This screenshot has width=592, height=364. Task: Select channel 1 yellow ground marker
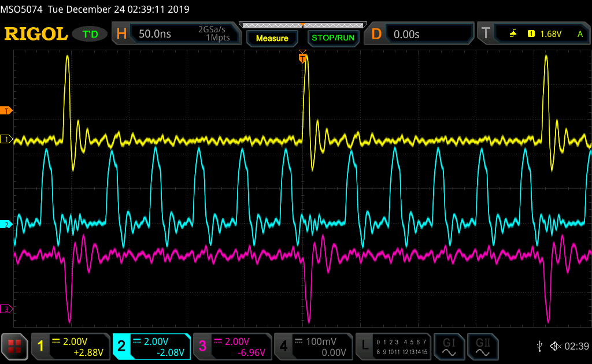tap(6, 139)
